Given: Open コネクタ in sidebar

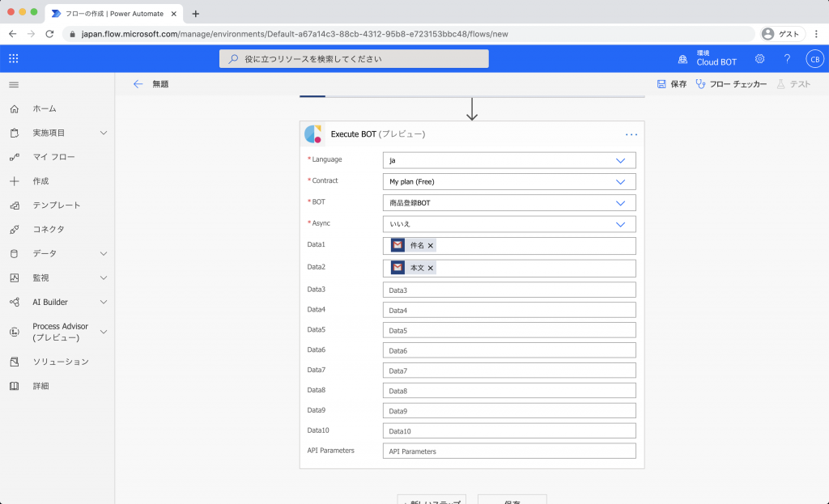Looking at the screenshot, I should tap(49, 229).
